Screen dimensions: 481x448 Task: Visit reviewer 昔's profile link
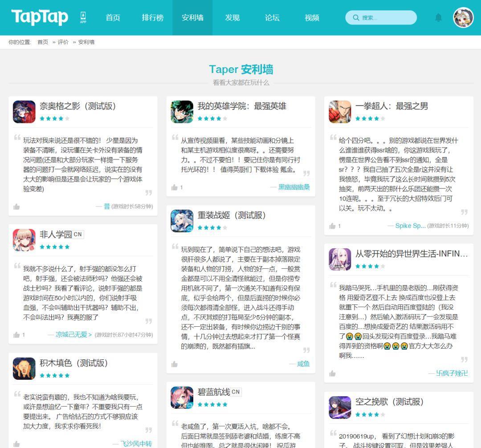(x=107, y=206)
